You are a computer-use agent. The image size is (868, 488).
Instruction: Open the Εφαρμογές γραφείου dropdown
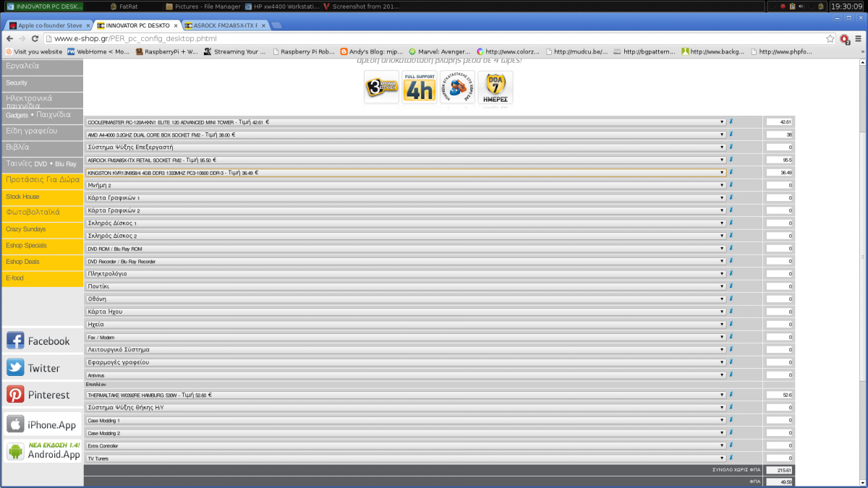pyautogui.click(x=405, y=362)
